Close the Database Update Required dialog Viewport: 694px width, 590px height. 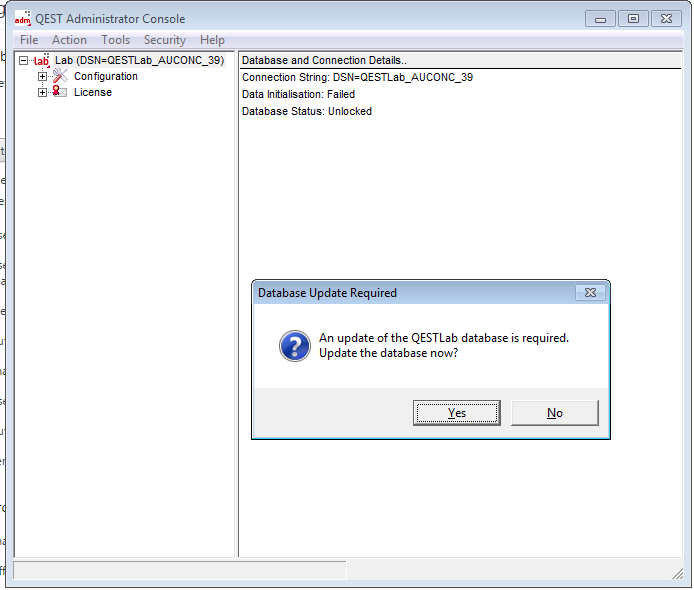[591, 293]
